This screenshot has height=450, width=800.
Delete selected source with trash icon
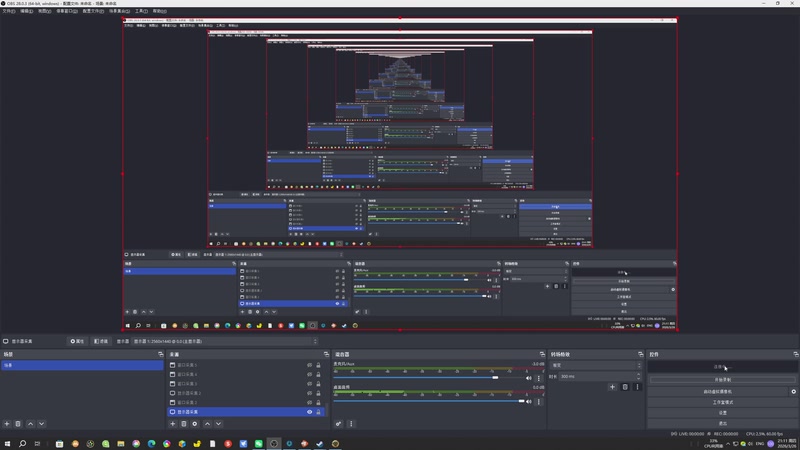(184, 423)
